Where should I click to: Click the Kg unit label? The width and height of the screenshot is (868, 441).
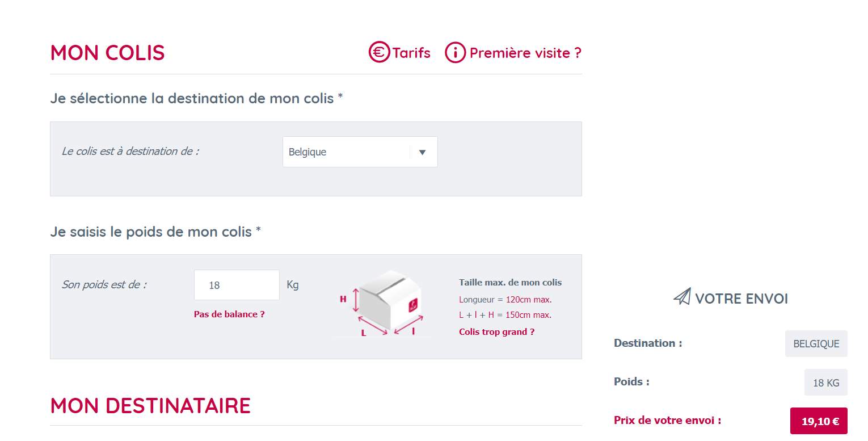[293, 284]
